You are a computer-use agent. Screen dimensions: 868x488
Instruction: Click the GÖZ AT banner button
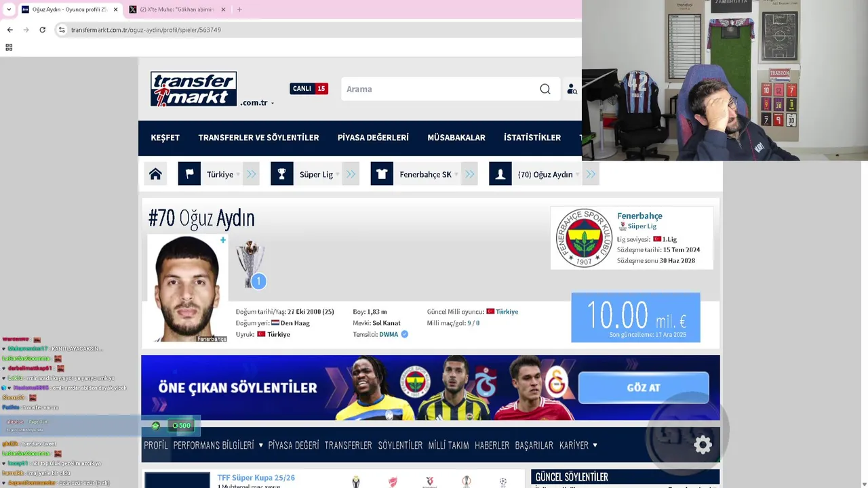(x=644, y=388)
